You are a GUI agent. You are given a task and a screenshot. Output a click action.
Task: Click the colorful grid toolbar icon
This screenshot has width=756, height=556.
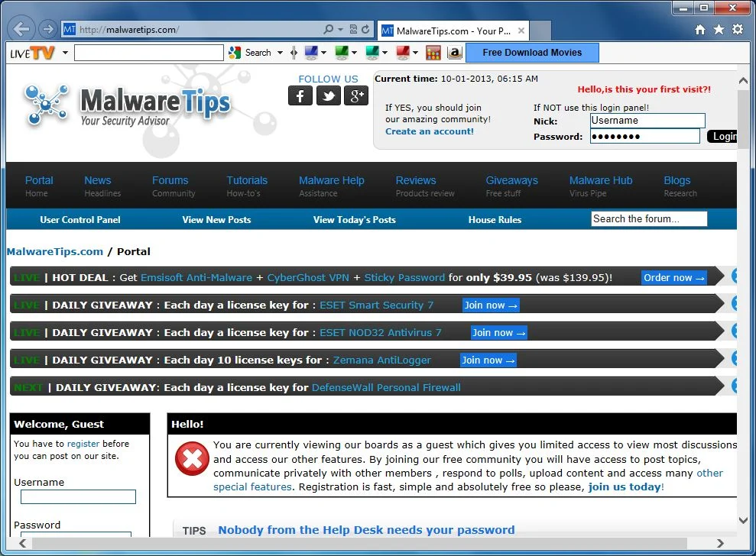tap(433, 53)
